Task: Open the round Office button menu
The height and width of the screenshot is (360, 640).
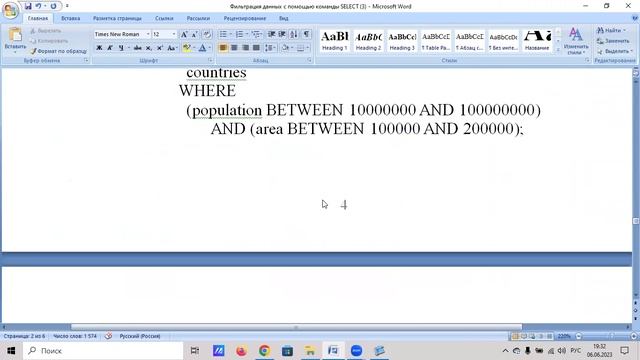Action: pyautogui.click(x=10, y=10)
